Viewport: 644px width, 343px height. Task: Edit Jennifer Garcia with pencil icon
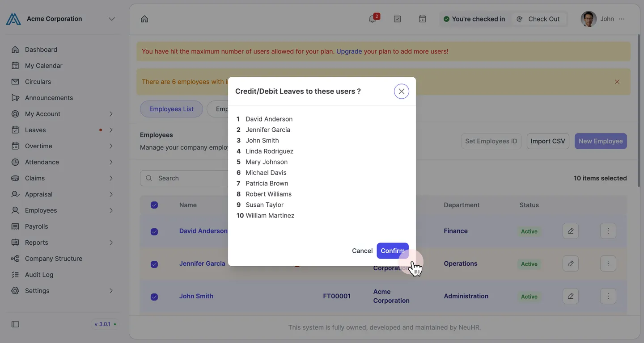(571, 264)
